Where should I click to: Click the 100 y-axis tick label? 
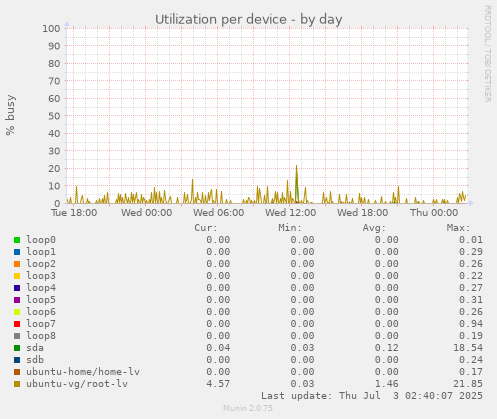point(51,29)
